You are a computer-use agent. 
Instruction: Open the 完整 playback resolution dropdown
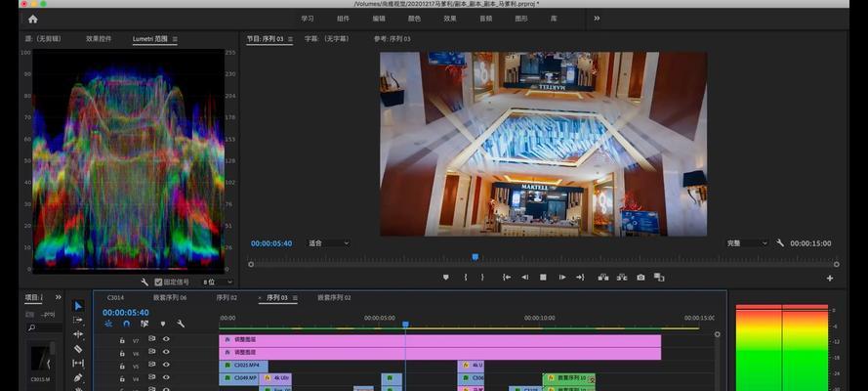pyautogui.click(x=747, y=243)
